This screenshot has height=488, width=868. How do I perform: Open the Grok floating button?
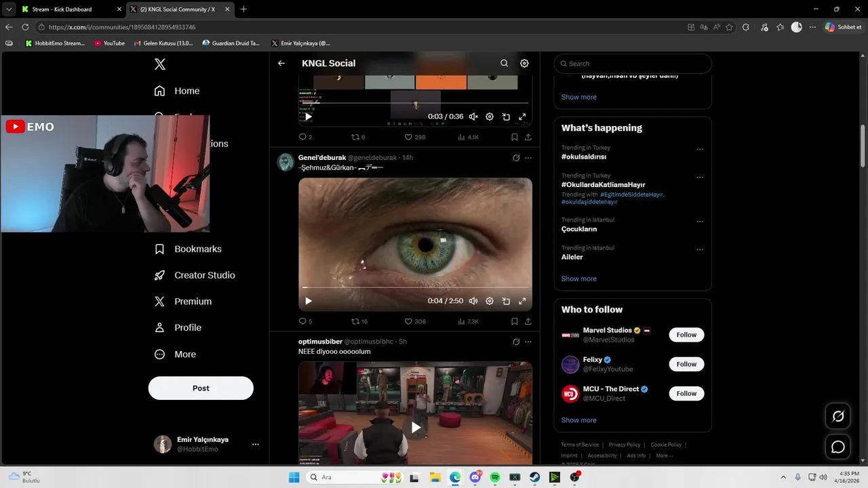(838, 416)
